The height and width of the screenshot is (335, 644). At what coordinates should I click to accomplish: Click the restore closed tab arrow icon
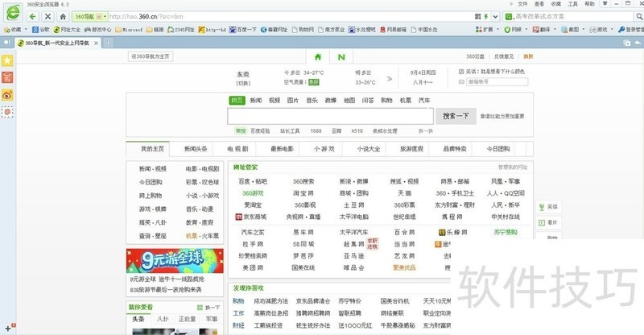[x=638, y=43]
